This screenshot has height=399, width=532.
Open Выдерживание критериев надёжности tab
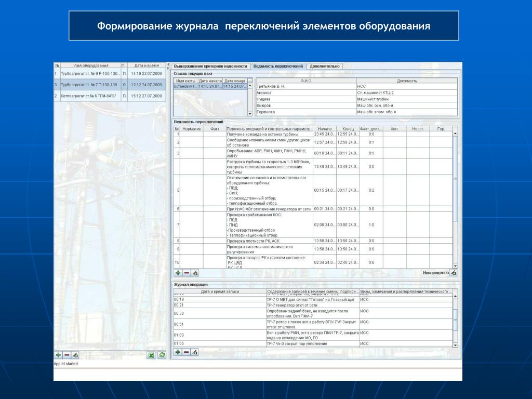coord(210,66)
